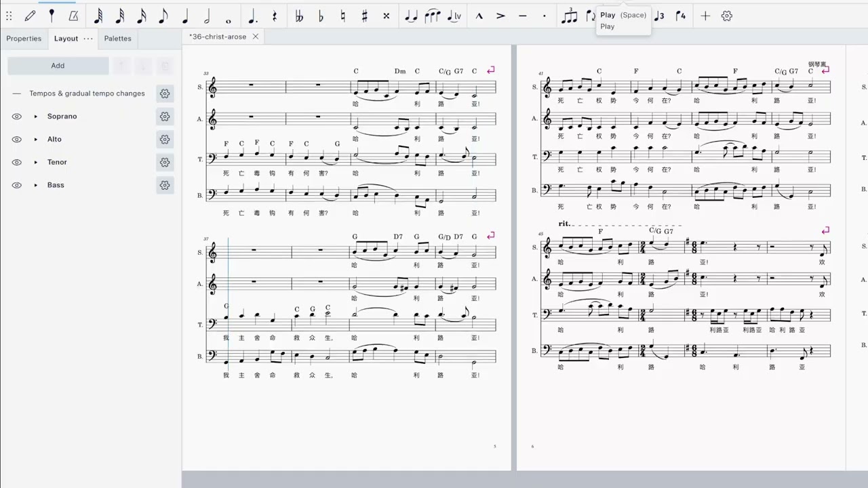Add staccato articulation
This screenshot has width=868, height=488.
544,16
